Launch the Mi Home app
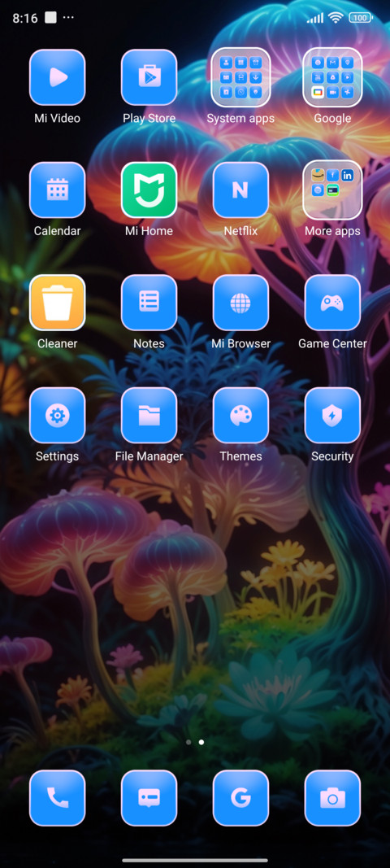The image size is (390, 868). coord(149,190)
